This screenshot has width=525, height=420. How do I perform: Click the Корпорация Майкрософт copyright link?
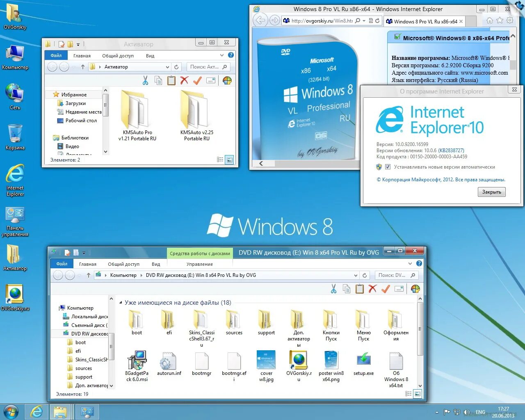tap(441, 180)
